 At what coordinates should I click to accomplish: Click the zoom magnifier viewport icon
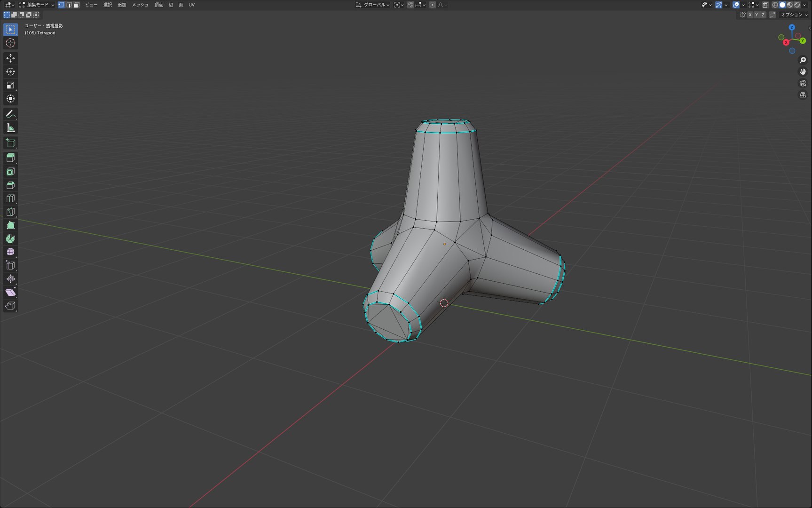click(x=803, y=60)
